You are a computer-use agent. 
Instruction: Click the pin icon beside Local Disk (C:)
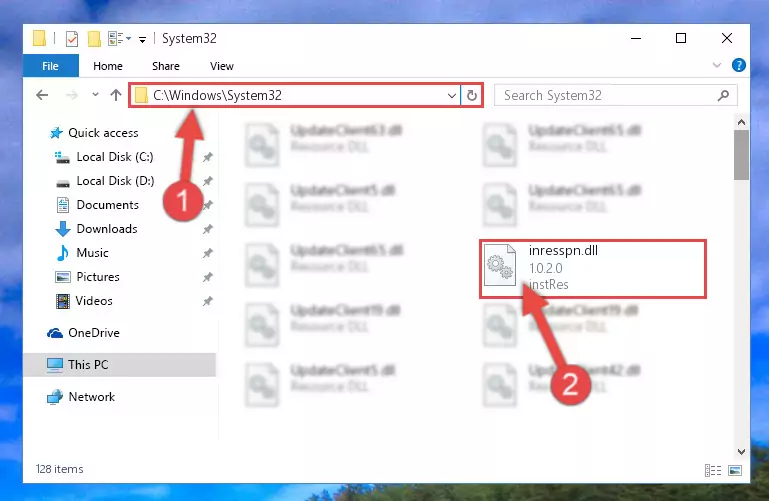click(208, 157)
